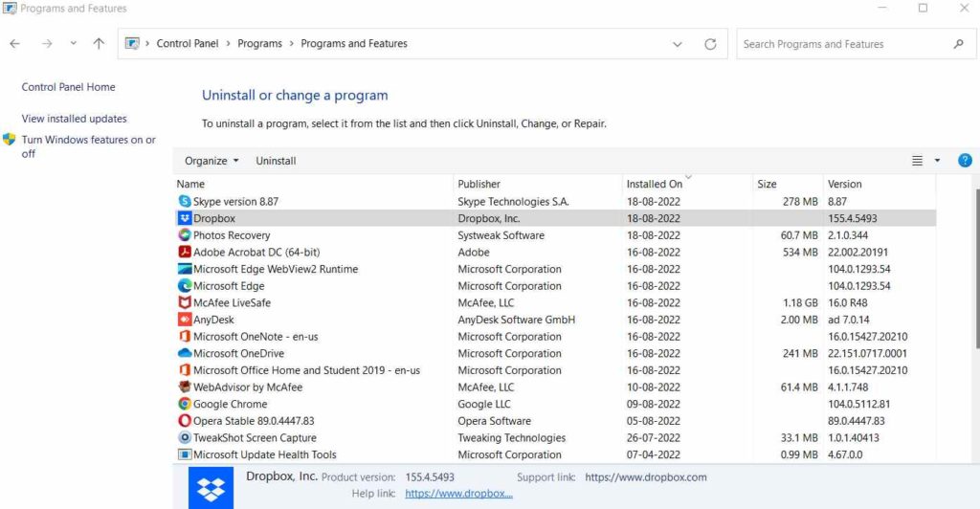Click the change view list icon
Screen dimensions: 980x509
[x=917, y=161]
